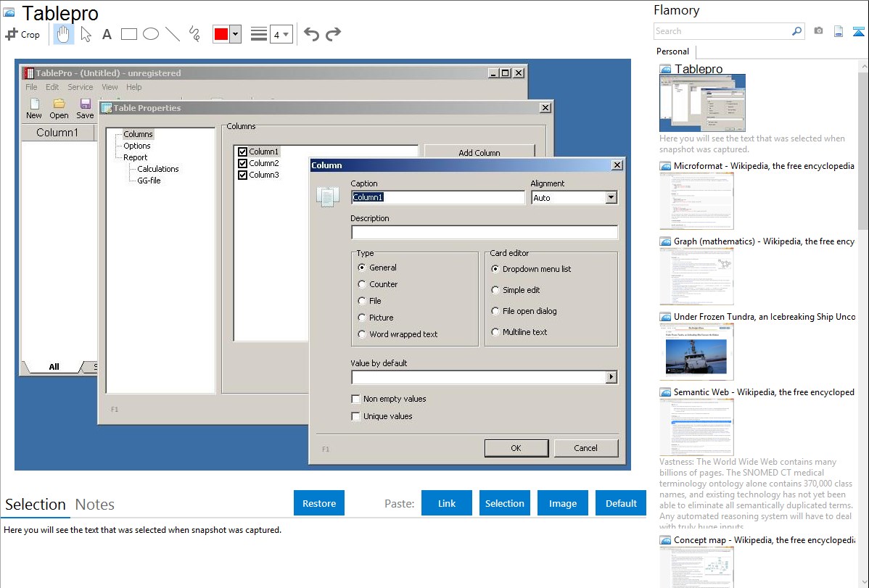This screenshot has height=588, width=869.
Task: Click the camera snapshot icon
Action: click(x=818, y=31)
